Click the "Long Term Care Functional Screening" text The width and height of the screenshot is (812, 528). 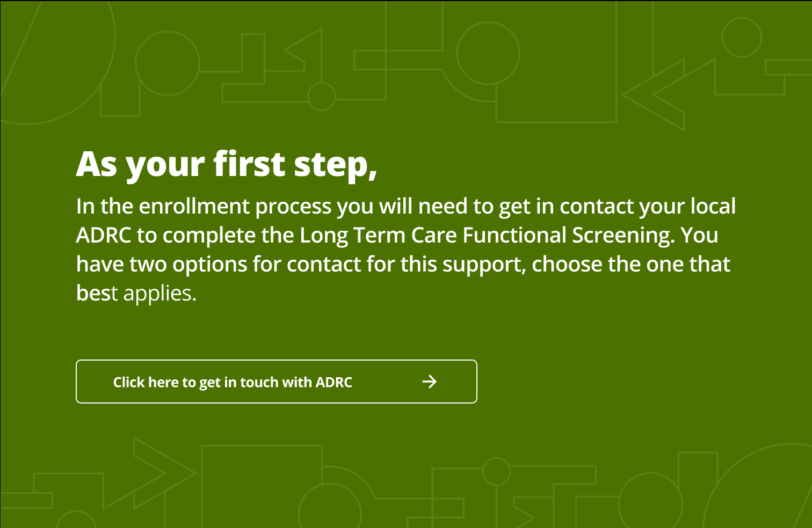tap(486, 235)
